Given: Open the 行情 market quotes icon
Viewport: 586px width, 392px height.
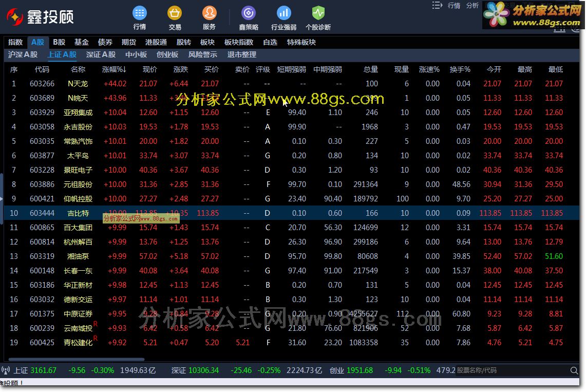Looking at the screenshot, I should (x=139, y=17).
